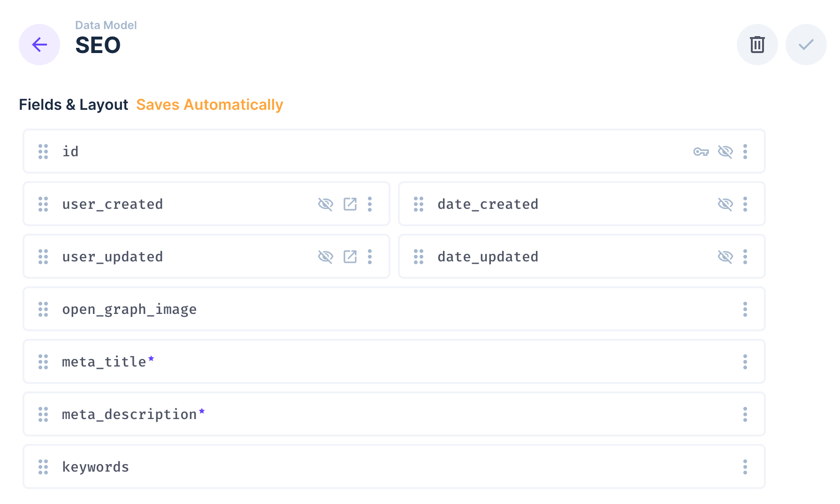Toggle hidden eye icon on date_created field
The image size is (840, 504).
click(x=725, y=204)
